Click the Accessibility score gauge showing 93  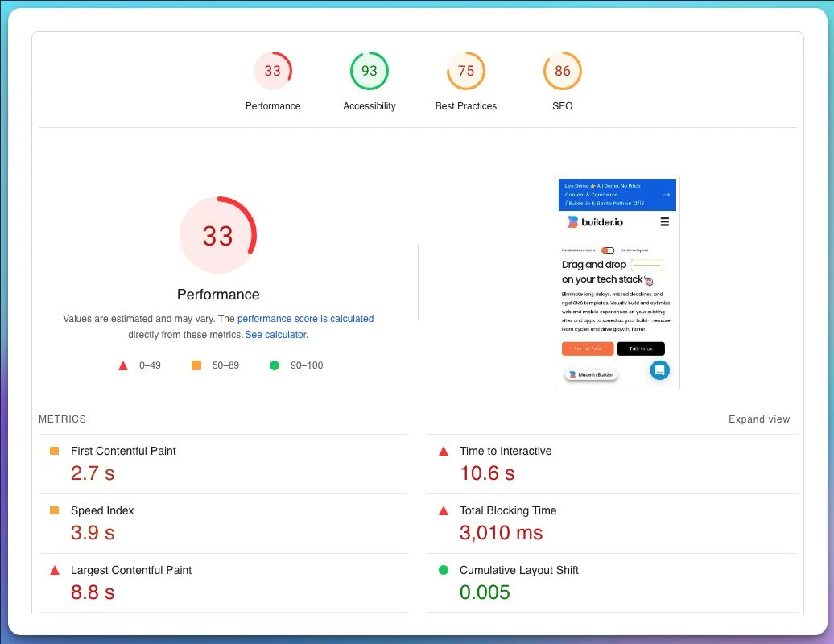click(370, 71)
